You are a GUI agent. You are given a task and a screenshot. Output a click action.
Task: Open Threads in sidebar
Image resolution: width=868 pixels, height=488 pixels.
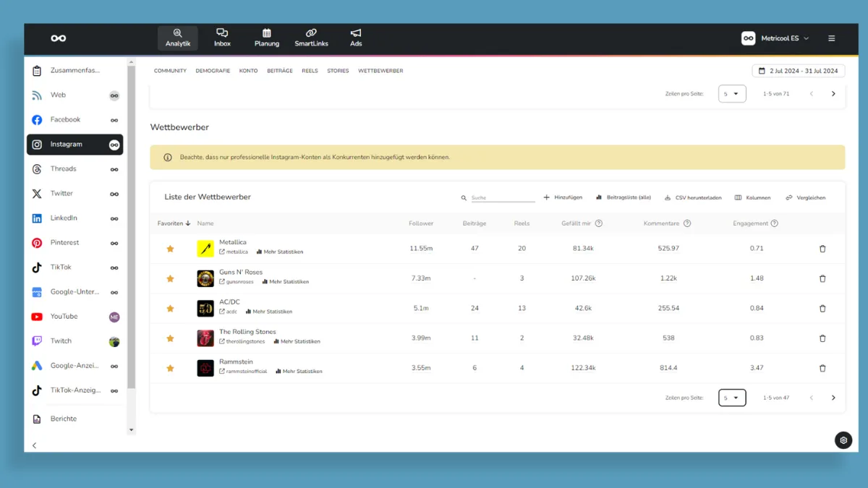click(75, 169)
